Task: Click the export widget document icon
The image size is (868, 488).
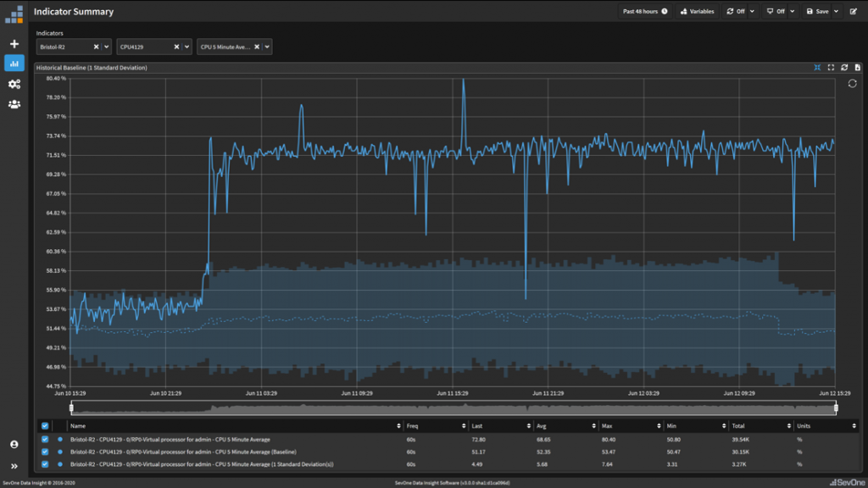Action: (858, 68)
